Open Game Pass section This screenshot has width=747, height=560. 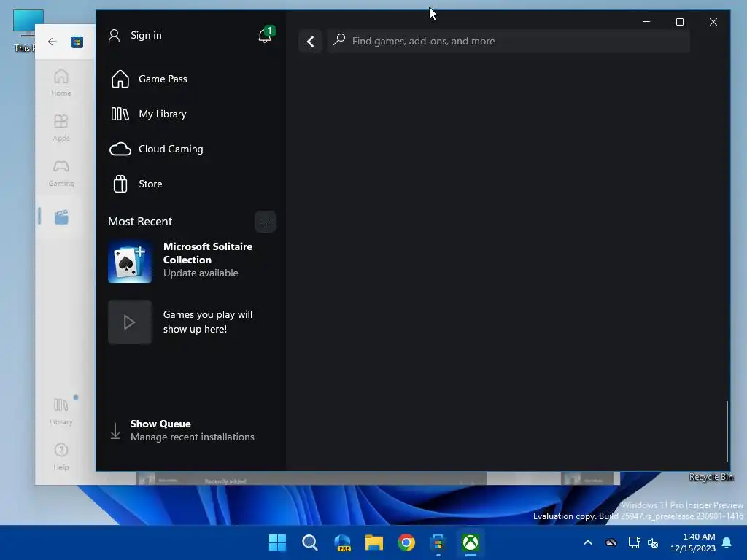(x=149, y=79)
